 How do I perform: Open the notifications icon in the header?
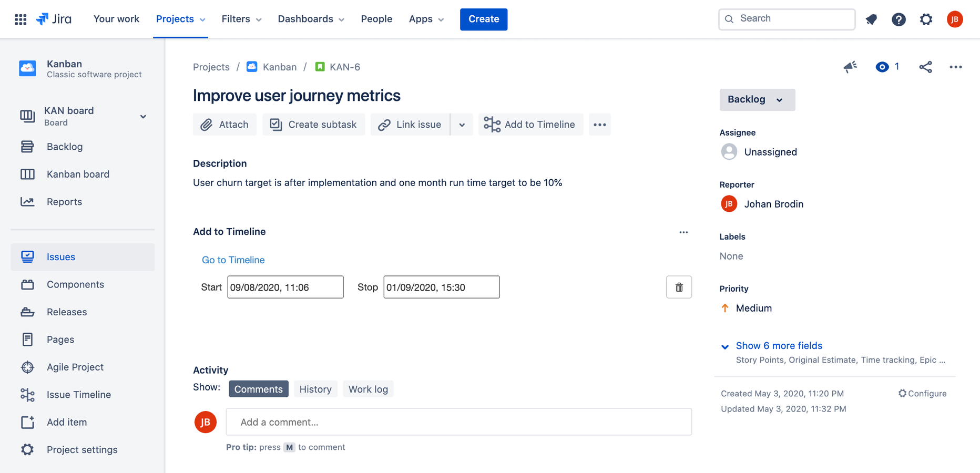point(871,19)
